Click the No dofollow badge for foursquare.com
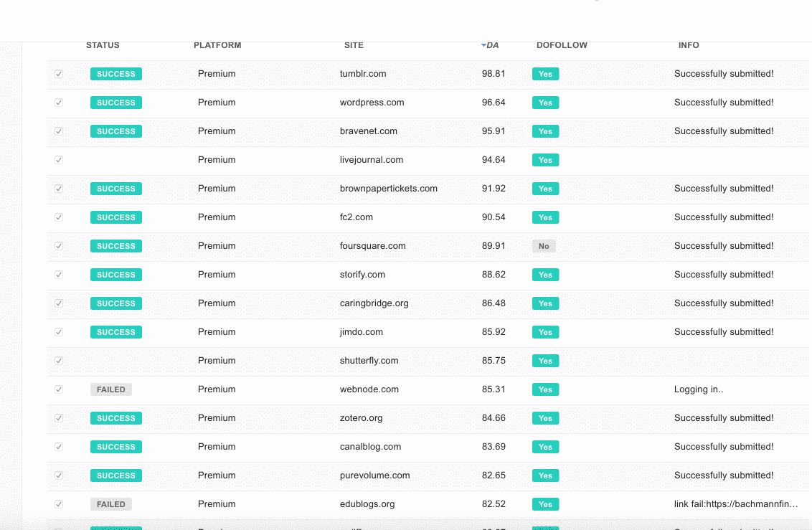Screen dimensions: 812x530 tap(544, 247)
